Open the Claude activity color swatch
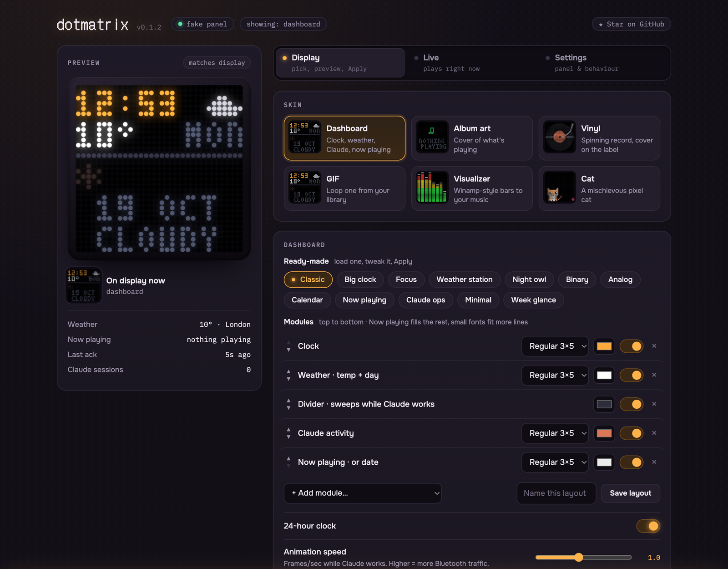 [x=604, y=433]
